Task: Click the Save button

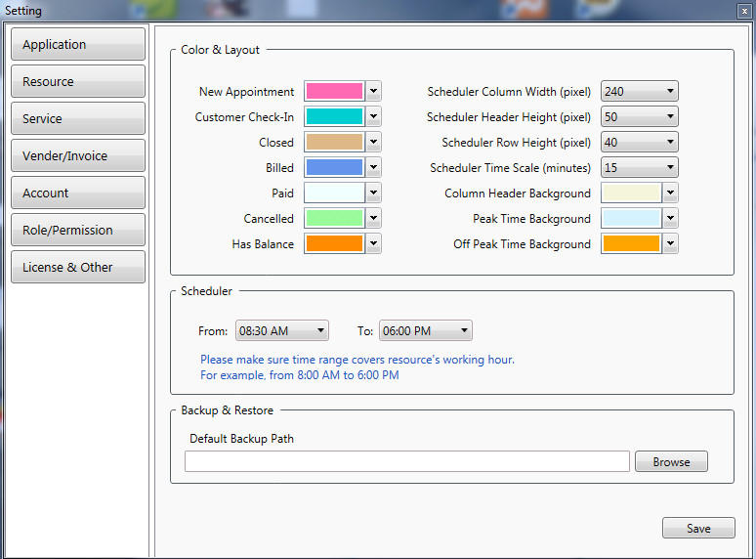Action: [698, 528]
